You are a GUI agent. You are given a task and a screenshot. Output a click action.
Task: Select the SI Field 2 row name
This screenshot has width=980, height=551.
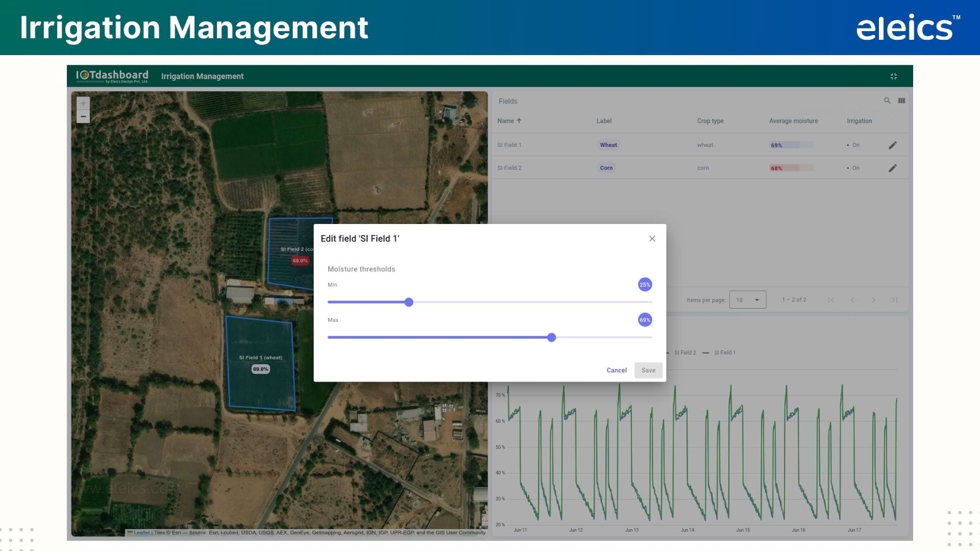coord(509,168)
